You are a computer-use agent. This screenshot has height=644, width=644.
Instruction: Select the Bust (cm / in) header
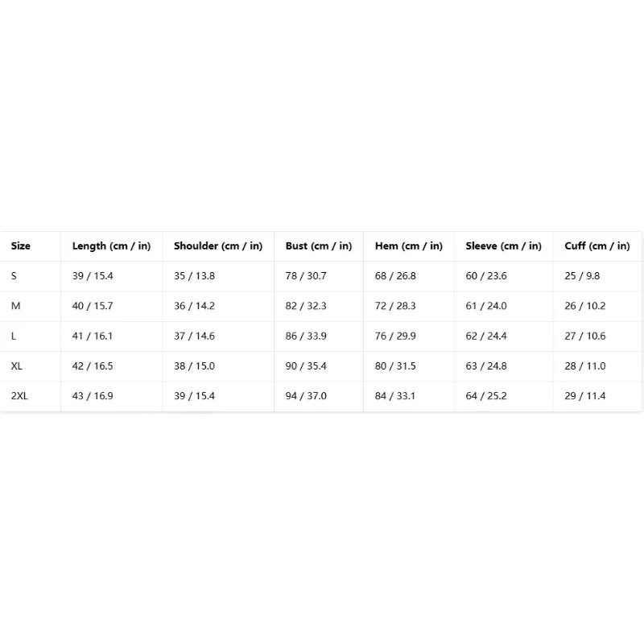tap(319, 246)
